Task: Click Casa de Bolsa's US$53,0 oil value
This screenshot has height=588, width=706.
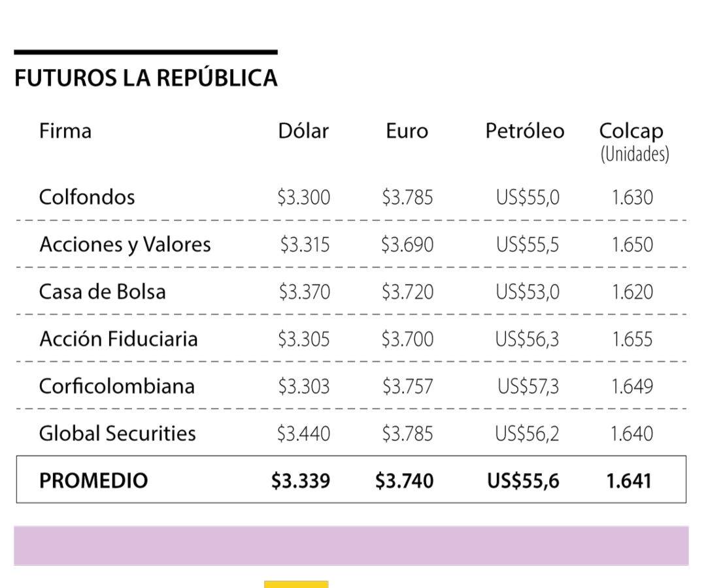Action: coord(528,291)
